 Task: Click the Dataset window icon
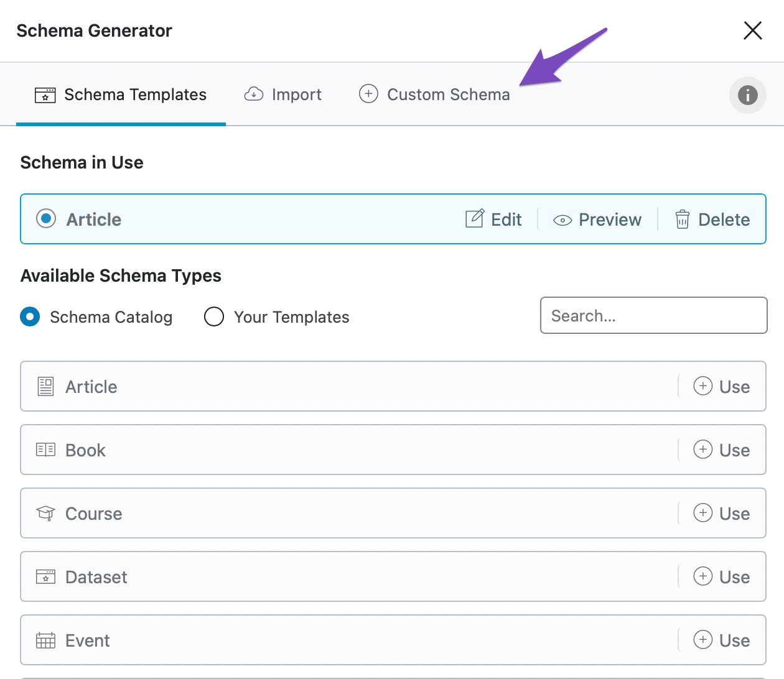(45, 576)
